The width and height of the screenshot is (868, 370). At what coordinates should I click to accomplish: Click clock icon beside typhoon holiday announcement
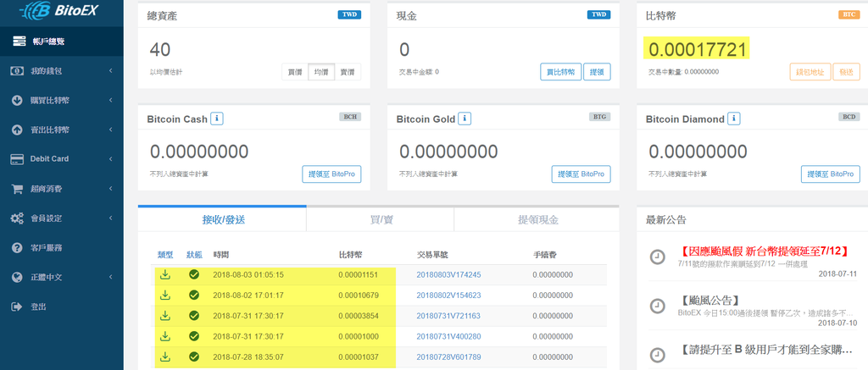[x=657, y=257]
